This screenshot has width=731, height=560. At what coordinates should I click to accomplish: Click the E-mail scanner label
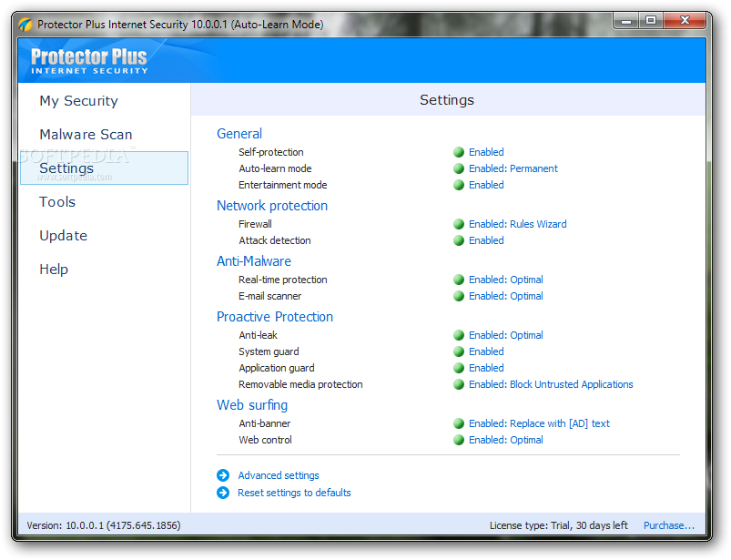click(x=270, y=296)
